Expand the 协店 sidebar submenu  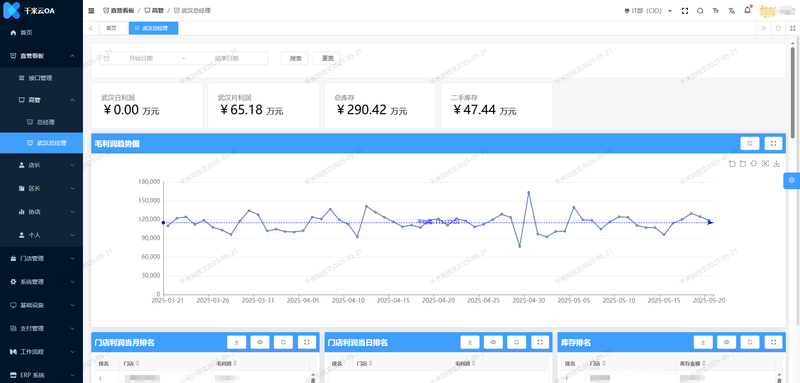coord(41,212)
